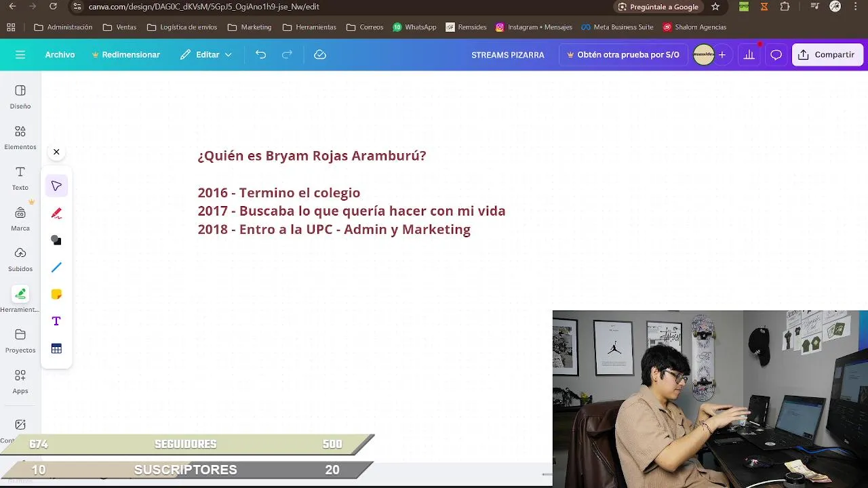Click Redimensionar in the top bar
Viewport: 868px width, 488px height.
tap(125, 55)
